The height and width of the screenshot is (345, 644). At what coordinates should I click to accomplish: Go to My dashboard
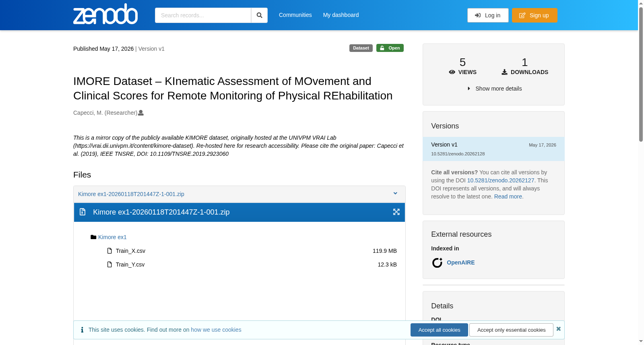coord(341,15)
